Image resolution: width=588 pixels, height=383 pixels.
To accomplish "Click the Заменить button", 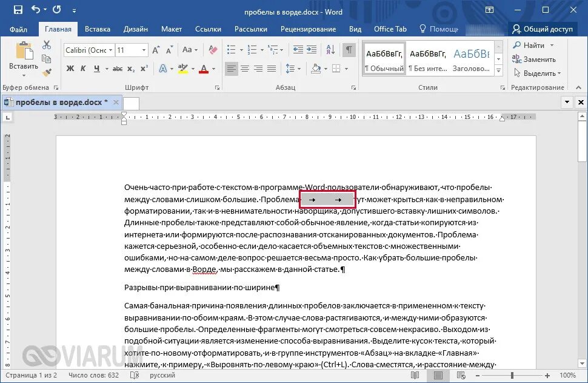I will pyautogui.click(x=534, y=59).
